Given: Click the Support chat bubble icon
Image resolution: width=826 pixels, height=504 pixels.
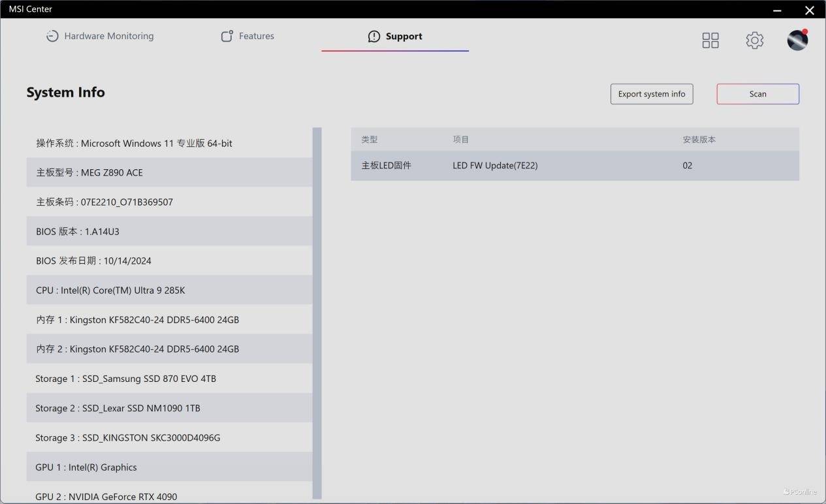Looking at the screenshot, I should coord(373,37).
